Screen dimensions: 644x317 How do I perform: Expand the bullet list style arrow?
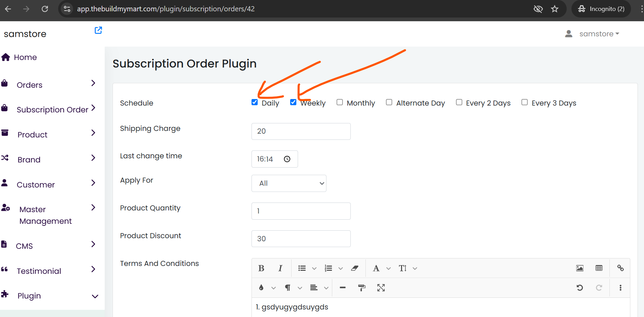[x=314, y=269]
